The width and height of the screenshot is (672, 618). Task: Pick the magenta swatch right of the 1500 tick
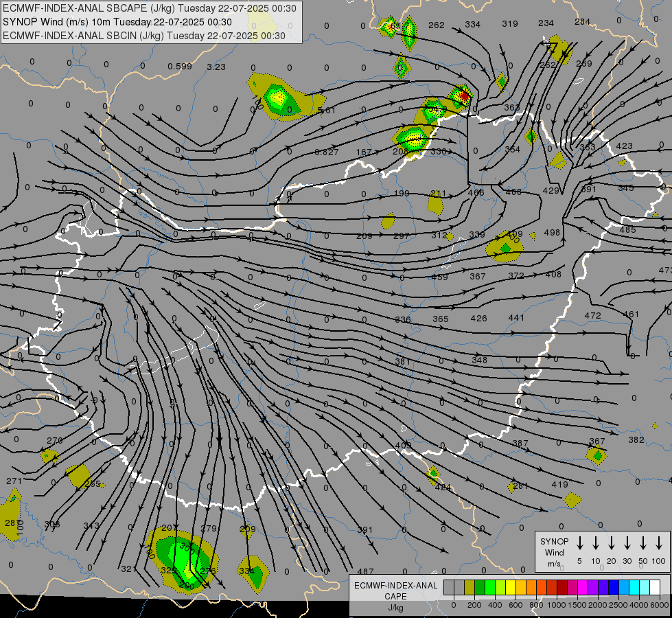click(583, 588)
